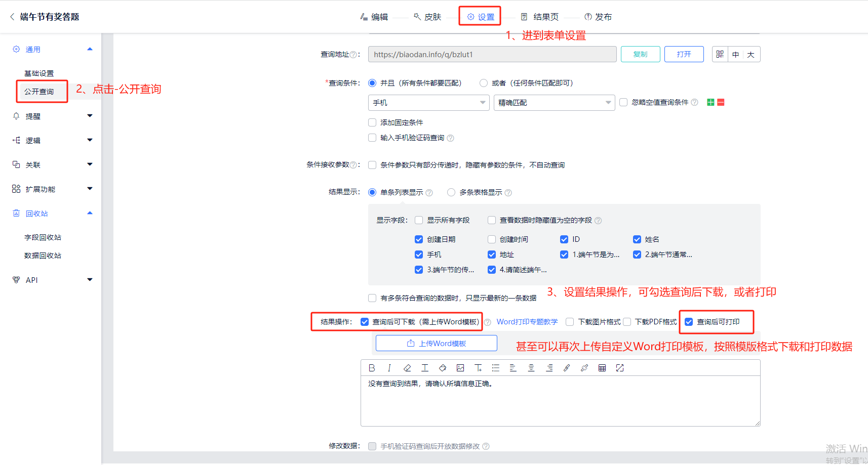Add a query condition with the green plus

click(711, 102)
